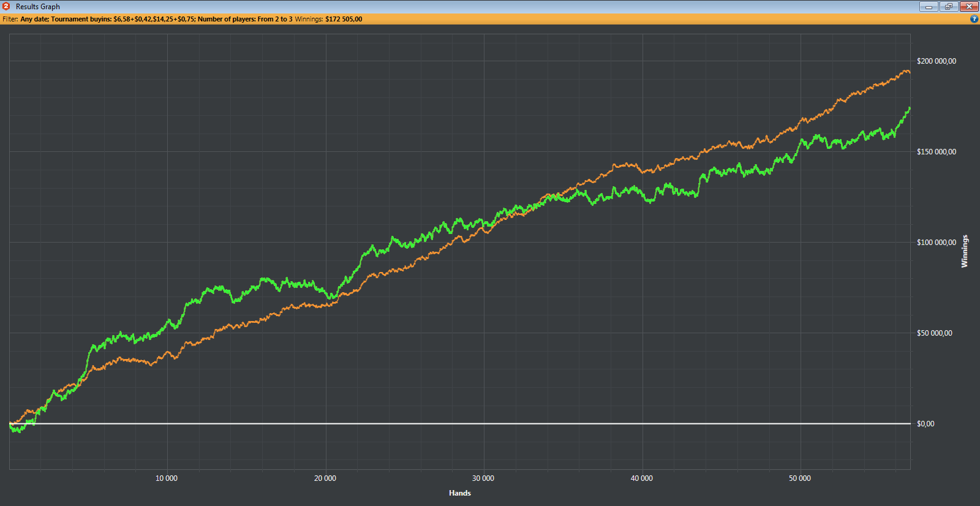Click the red app icon in title bar
Viewport: 980px width, 506px height.
(x=6, y=6)
